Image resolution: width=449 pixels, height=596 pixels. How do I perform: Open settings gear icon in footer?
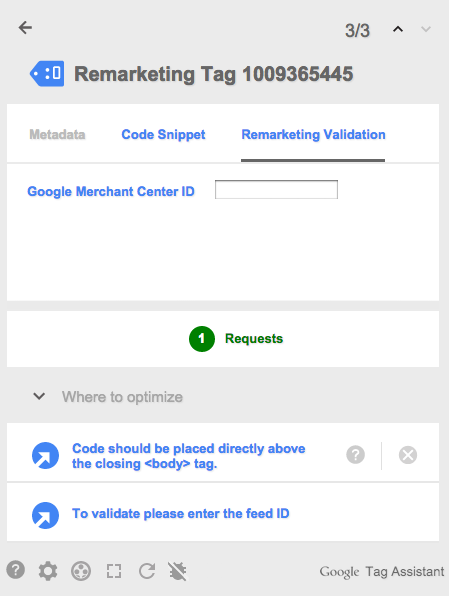48,571
